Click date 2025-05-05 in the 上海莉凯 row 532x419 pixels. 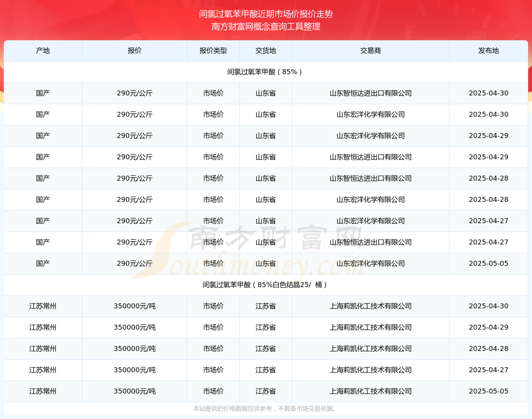point(488,391)
